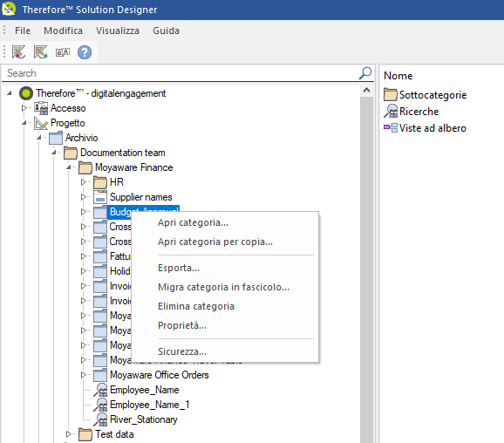
Task: Expand the Accesso node
Action: pos(24,108)
